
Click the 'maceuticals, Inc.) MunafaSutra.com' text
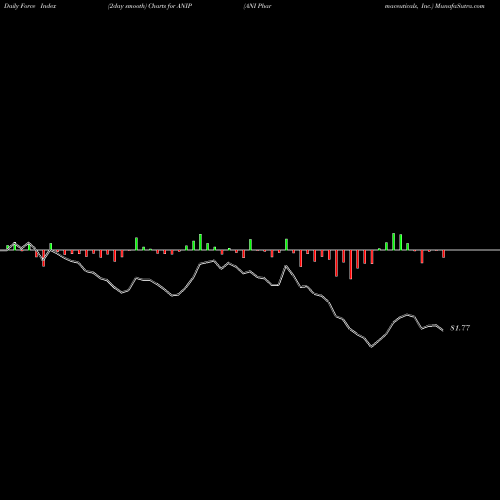(x=434, y=6)
